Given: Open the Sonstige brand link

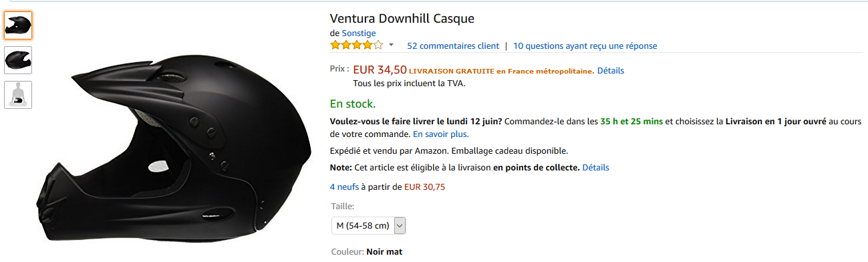Looking at the screenshot, I should (359, 33).
